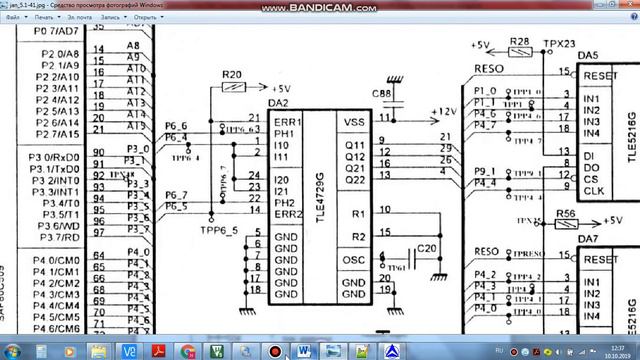Click taskbar icon left of Bandicam
Viewport: 640px width, 360px height.
[246, 351]
